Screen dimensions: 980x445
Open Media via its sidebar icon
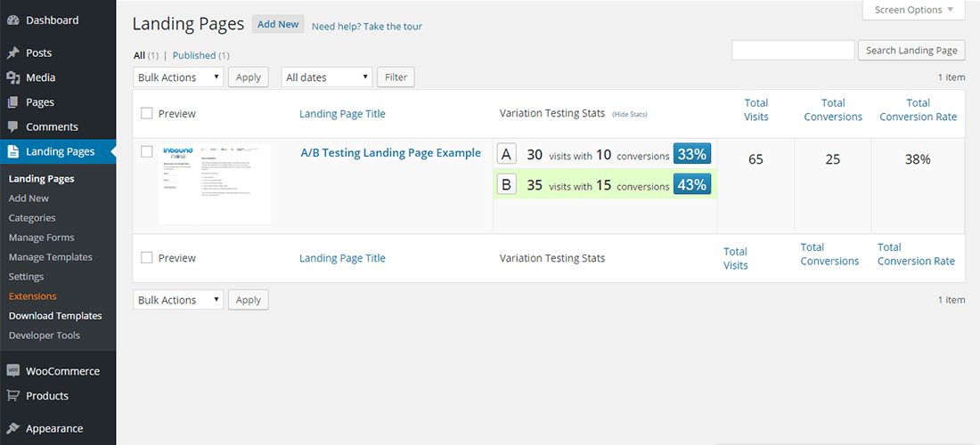[13, 78]
